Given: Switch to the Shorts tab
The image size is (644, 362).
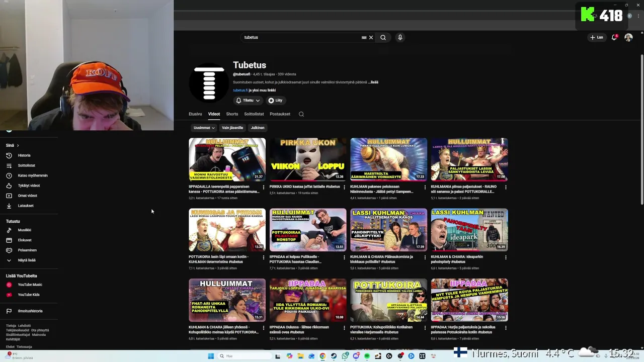Looking at the screenshot, I should click(232, 114).
